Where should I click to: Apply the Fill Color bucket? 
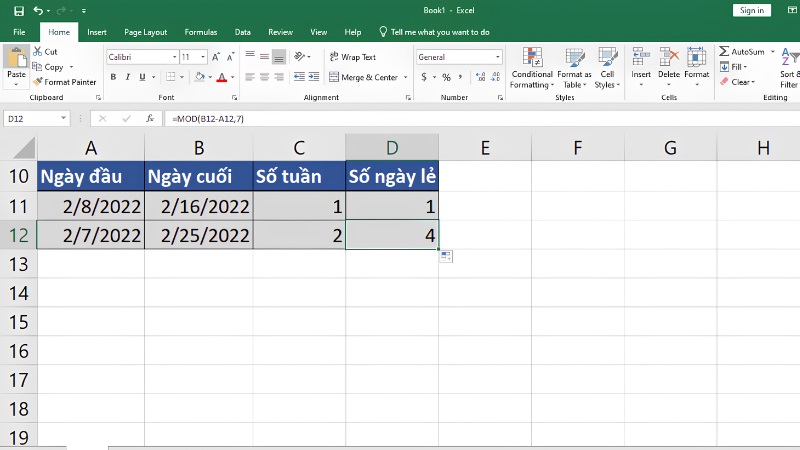199,77
